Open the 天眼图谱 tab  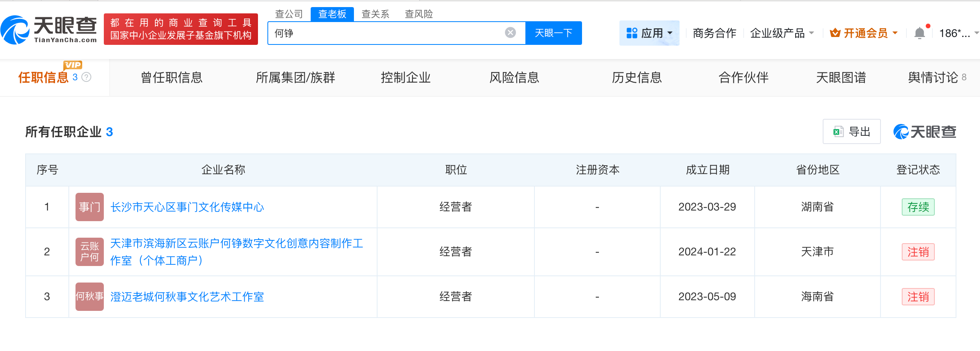[841, 78]
